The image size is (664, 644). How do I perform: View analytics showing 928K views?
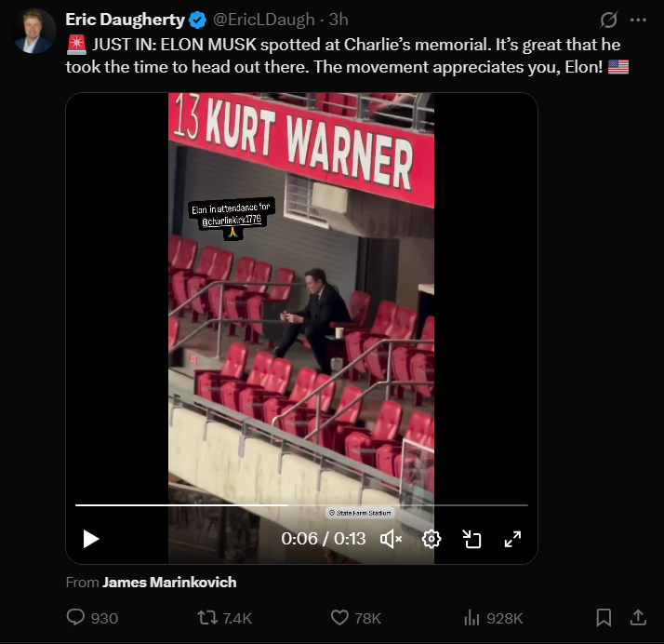(493, 618)
